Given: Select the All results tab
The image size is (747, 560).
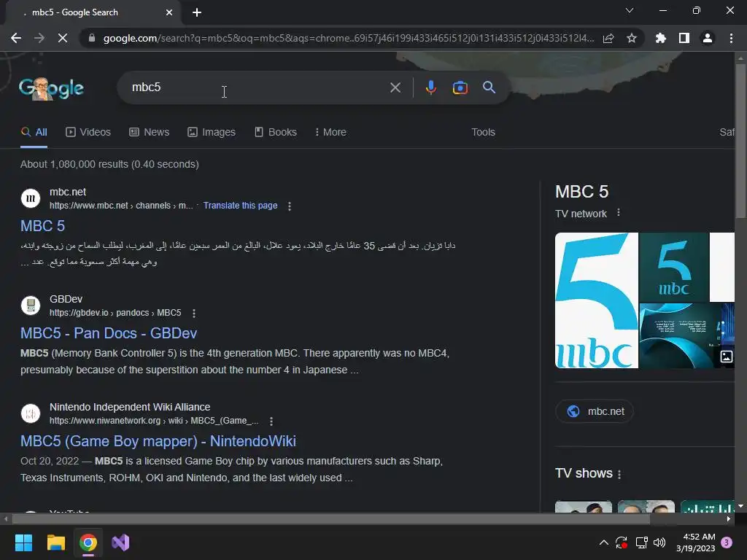Looking at the screenshot, I should click(34, 133).
